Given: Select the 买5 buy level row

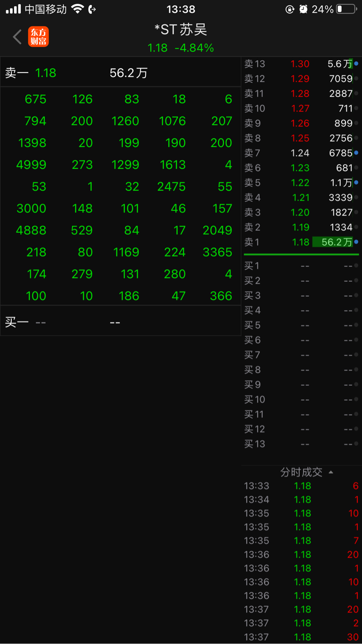Looking at the screenshot, I should click(302, 325).
